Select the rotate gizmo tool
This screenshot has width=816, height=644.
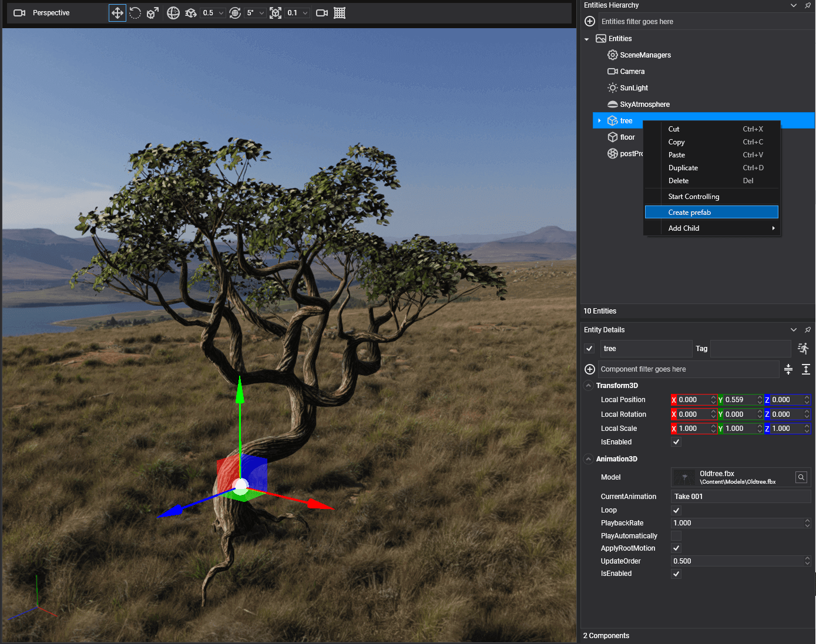pos(135,13)
